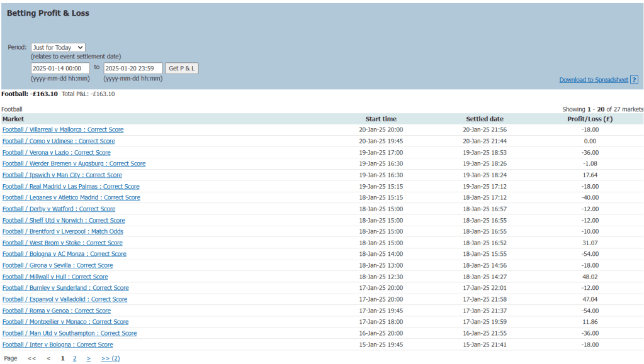Click the help question mark icon
The height and width of the screenshot is (364, 644).
(x=635, y=80)
